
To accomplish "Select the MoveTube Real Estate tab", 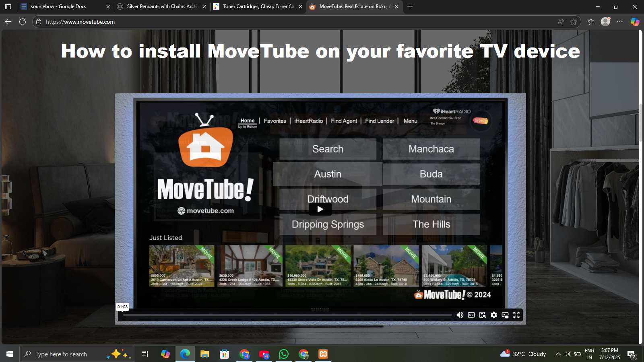I will click(355, 6).
